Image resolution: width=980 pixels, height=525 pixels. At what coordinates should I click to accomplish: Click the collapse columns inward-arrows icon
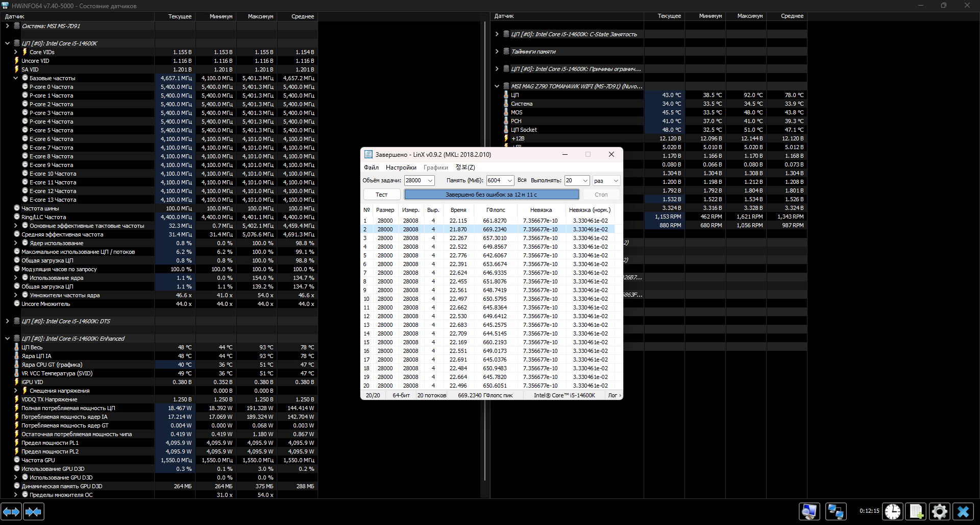34,511
